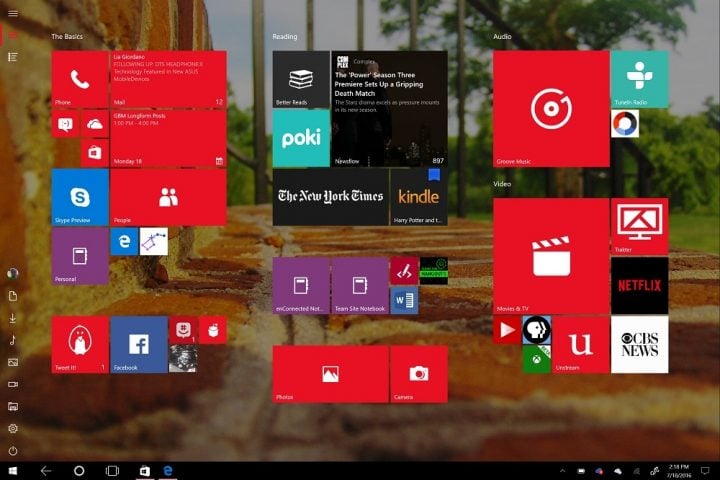Open Task View from the taskbar
The height and width of the screenshot is (480, 720).
[112, 470]
